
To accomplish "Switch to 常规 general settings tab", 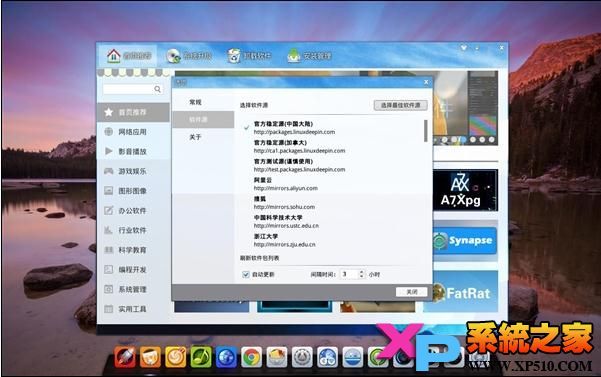I will pos(195,102).
